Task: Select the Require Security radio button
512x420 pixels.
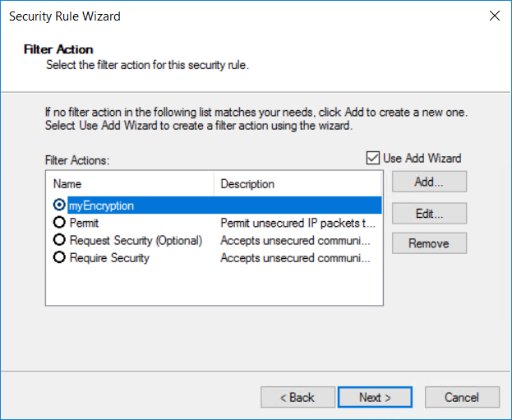Action: [59, 258]
